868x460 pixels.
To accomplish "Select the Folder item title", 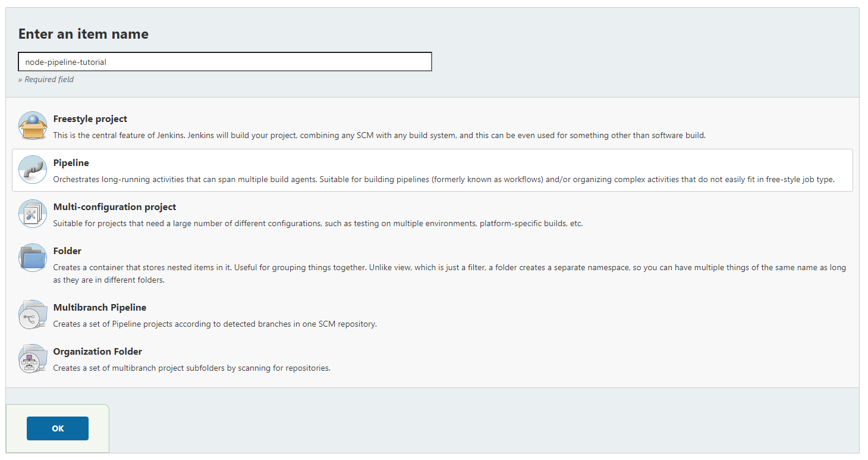I will coord(67,251).
